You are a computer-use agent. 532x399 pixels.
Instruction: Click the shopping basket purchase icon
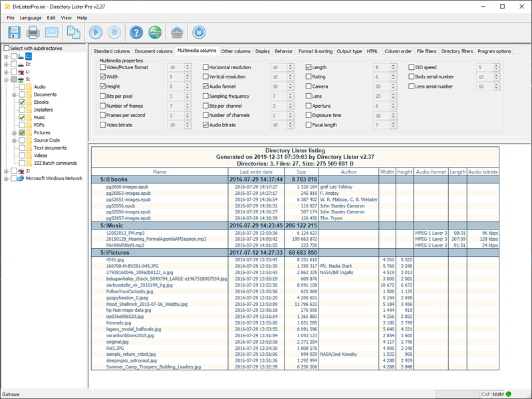click(177, 32)
